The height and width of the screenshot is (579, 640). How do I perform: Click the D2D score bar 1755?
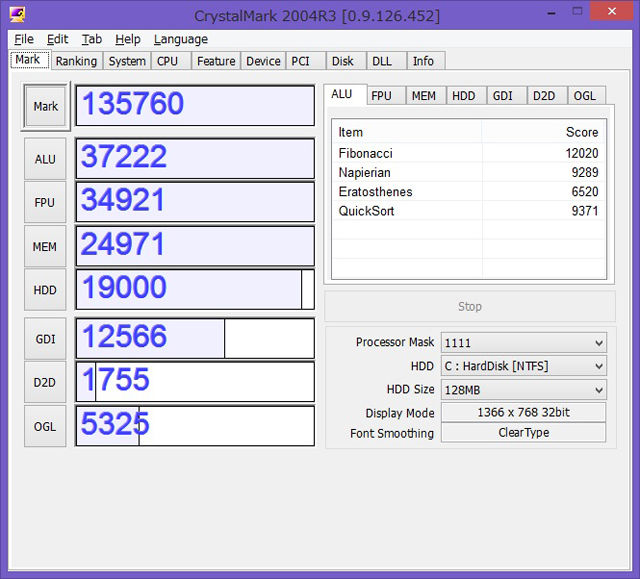point(195,382)
